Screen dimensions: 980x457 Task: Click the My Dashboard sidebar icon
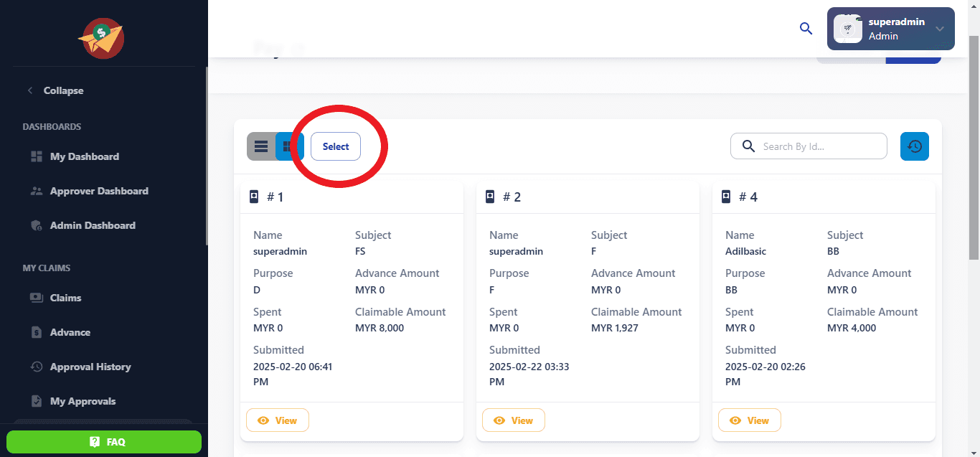[37, 156]
